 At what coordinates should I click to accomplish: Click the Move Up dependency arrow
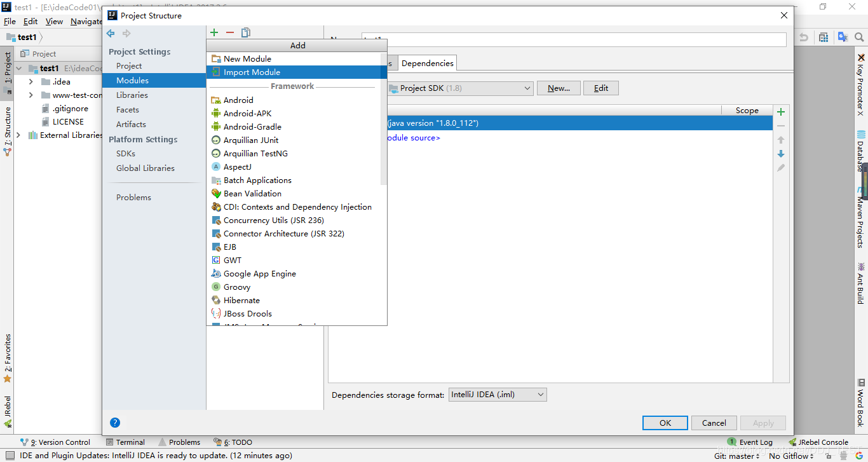[781, 140]
